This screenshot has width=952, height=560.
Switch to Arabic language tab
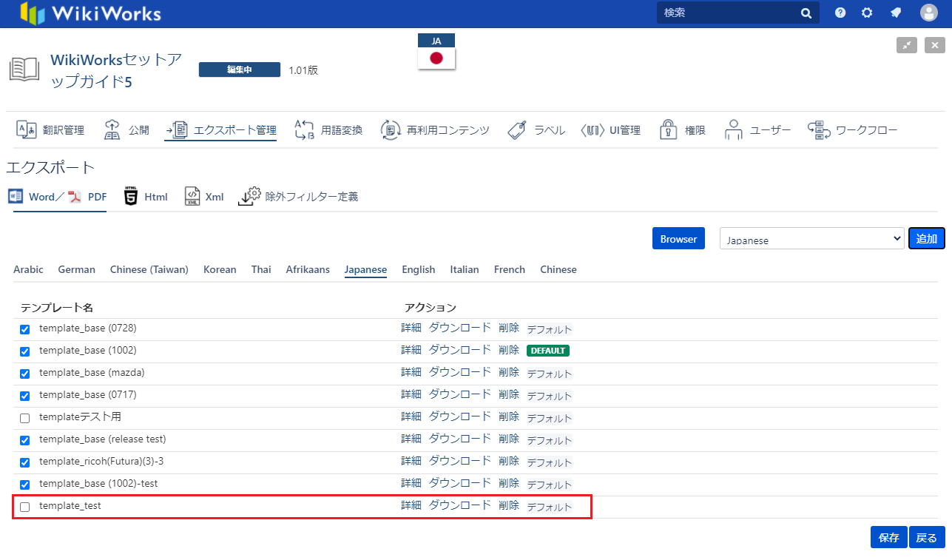28,269
